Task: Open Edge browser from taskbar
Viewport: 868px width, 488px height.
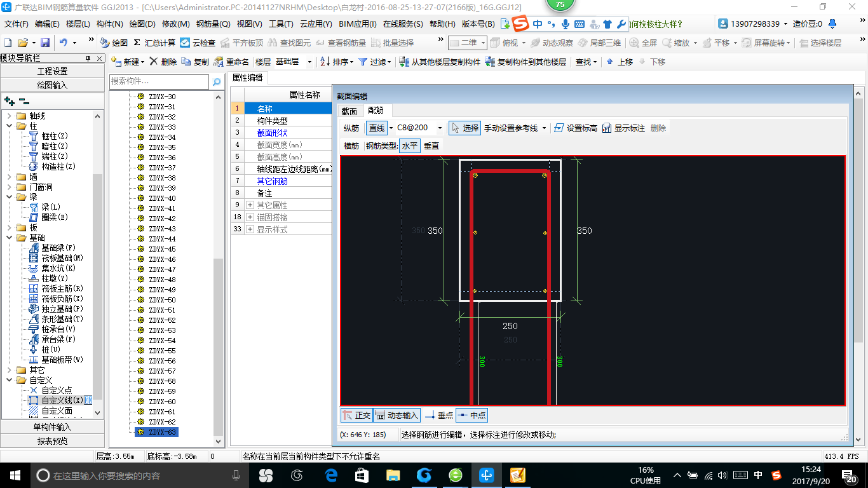Action: point(331,475)
